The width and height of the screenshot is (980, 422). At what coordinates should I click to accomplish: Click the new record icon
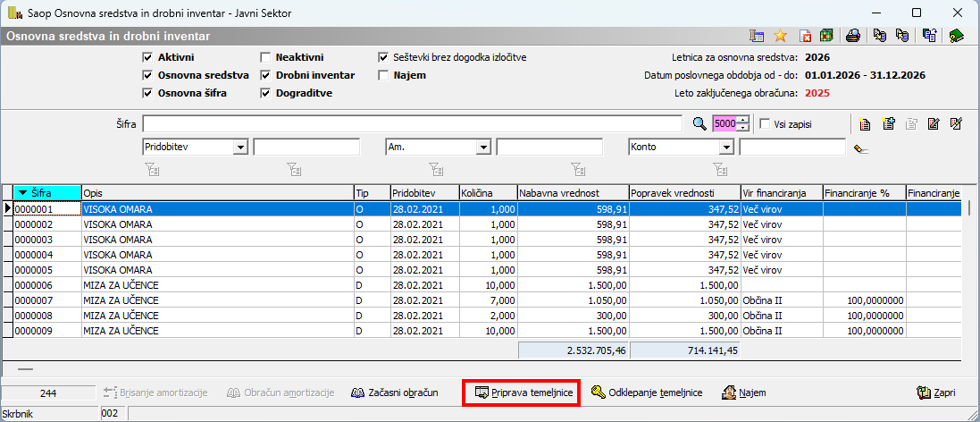(x=865, y=123)
